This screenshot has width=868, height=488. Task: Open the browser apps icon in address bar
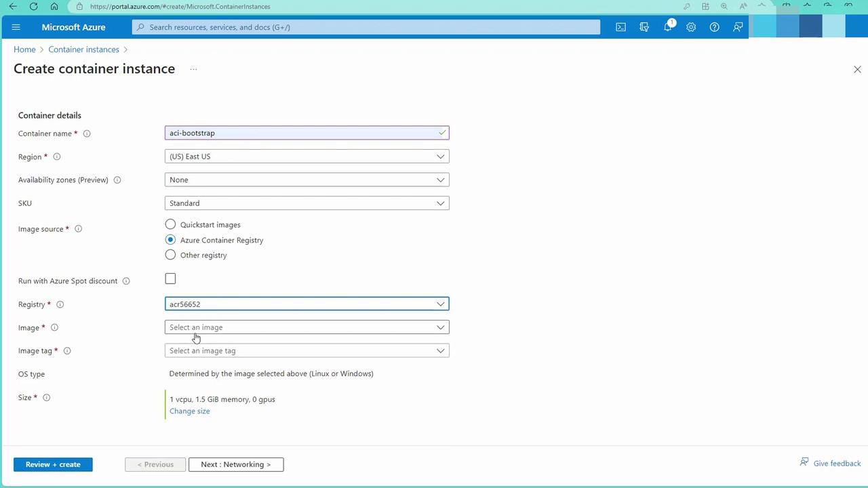[x=705, y=7]
